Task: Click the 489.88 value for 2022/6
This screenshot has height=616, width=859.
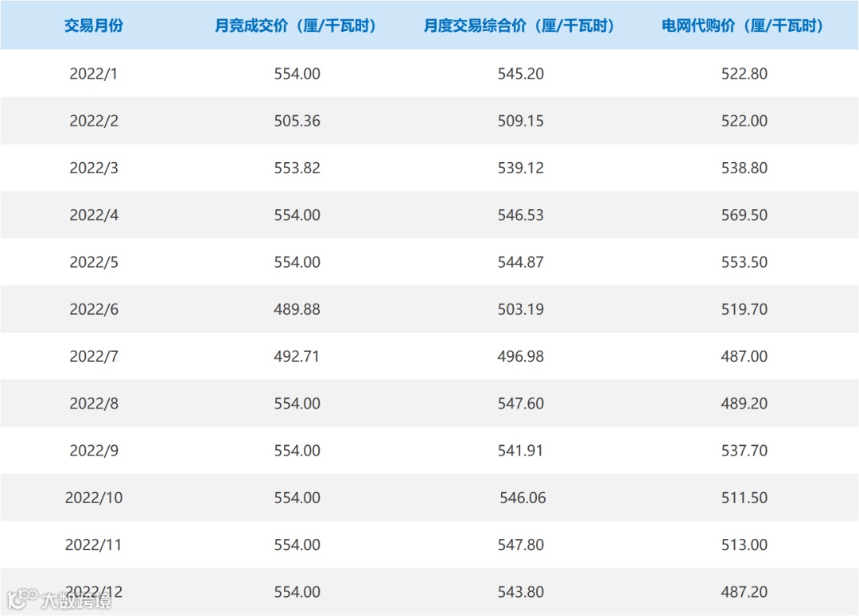Action: [297, 309]
